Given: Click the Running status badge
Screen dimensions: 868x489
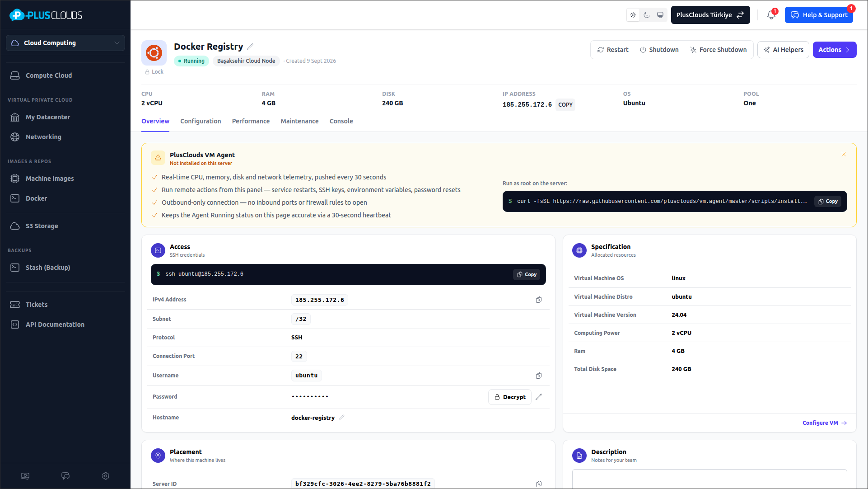Looking at the screenshot, I should click(191, 61).
